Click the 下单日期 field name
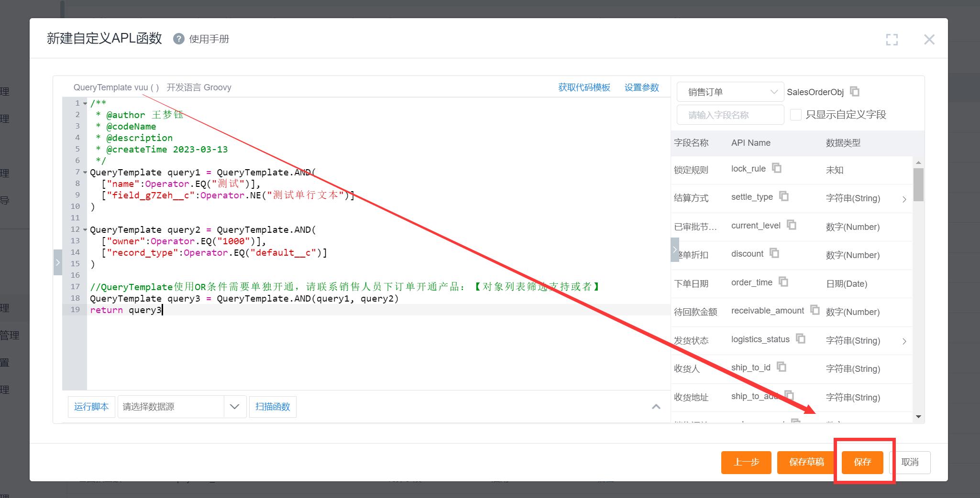Viewport: 980px width, 498px height. click(691, 283)
